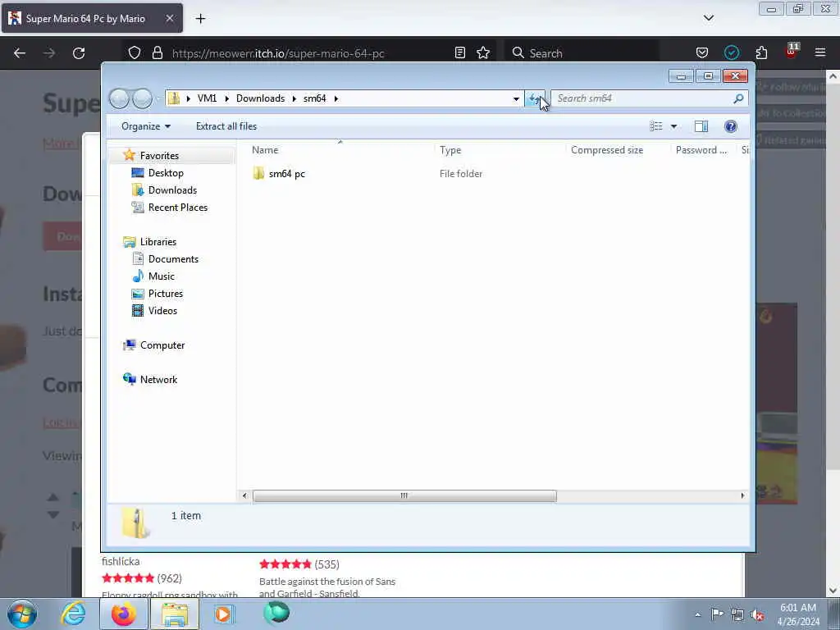
Task: Expand arrow after VM1 in path
Action: 226,98
